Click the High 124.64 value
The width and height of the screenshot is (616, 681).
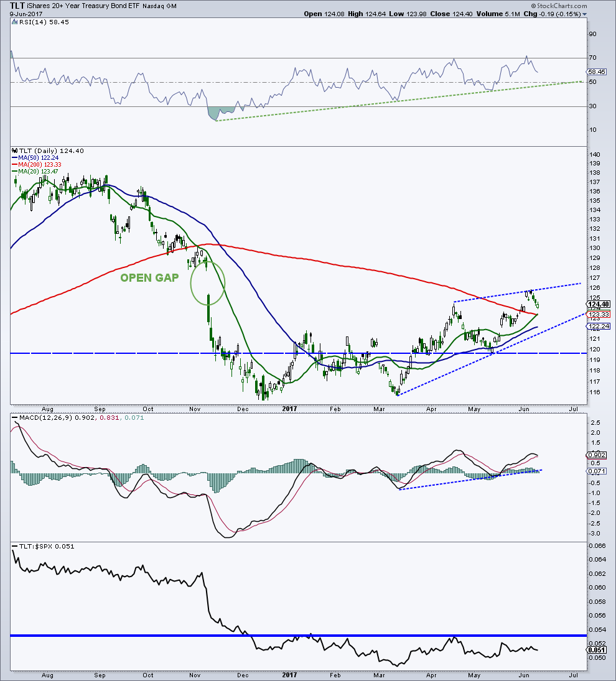click(367, 14)
